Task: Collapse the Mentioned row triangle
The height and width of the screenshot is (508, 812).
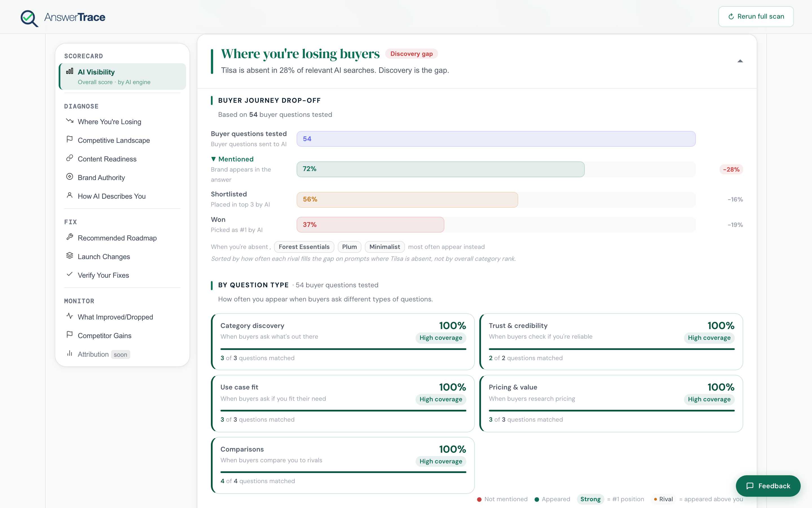Action: (x=213, y=159)
